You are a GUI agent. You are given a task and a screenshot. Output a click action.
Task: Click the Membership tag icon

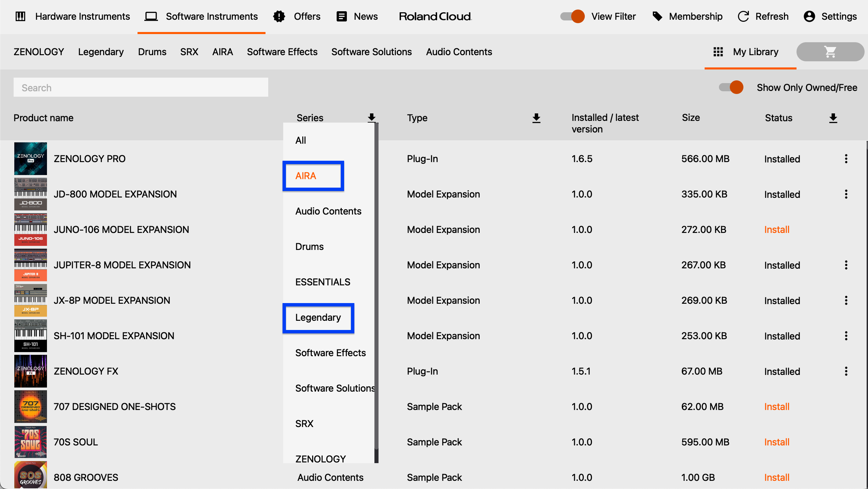pos(657,16)
